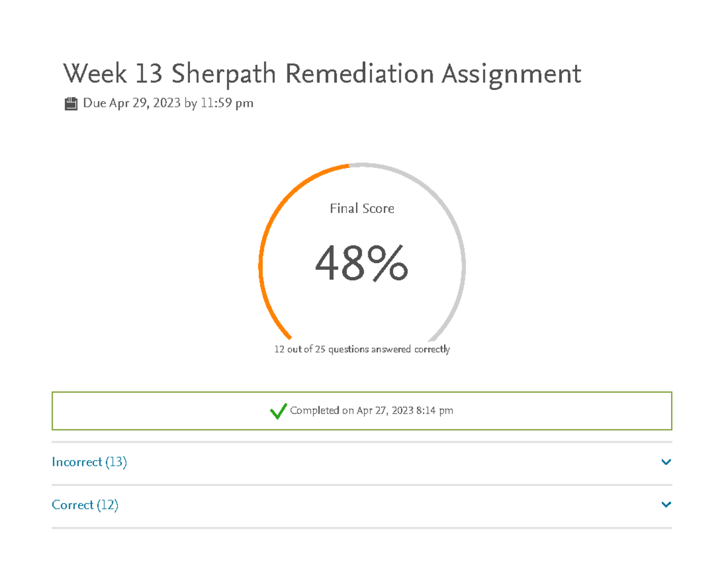Click the chevron next to Incorrect (13)
The image size is (728, 562).
pos(666,462)
